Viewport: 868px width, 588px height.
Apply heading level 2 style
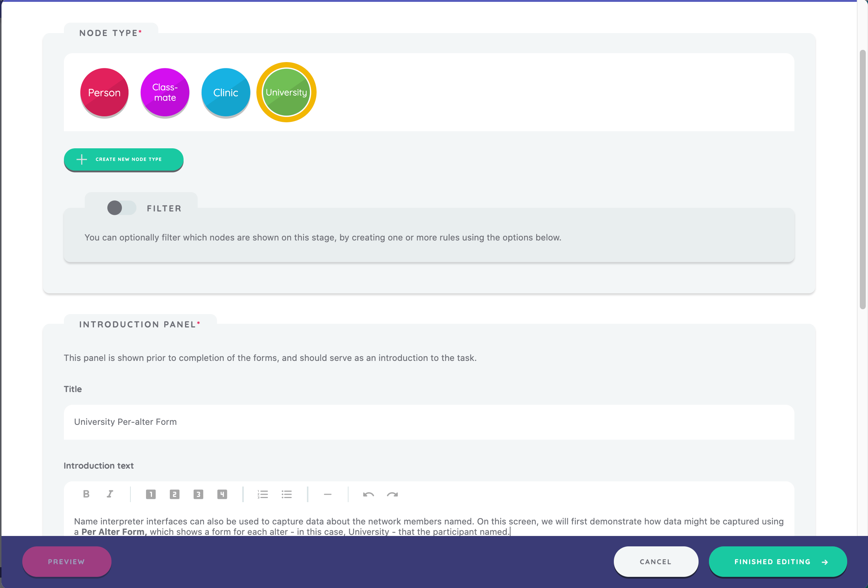[174, 494]
